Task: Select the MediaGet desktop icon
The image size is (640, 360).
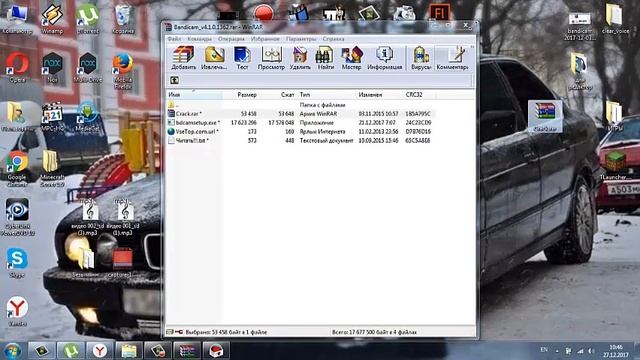Action: (x=87, y=117)
